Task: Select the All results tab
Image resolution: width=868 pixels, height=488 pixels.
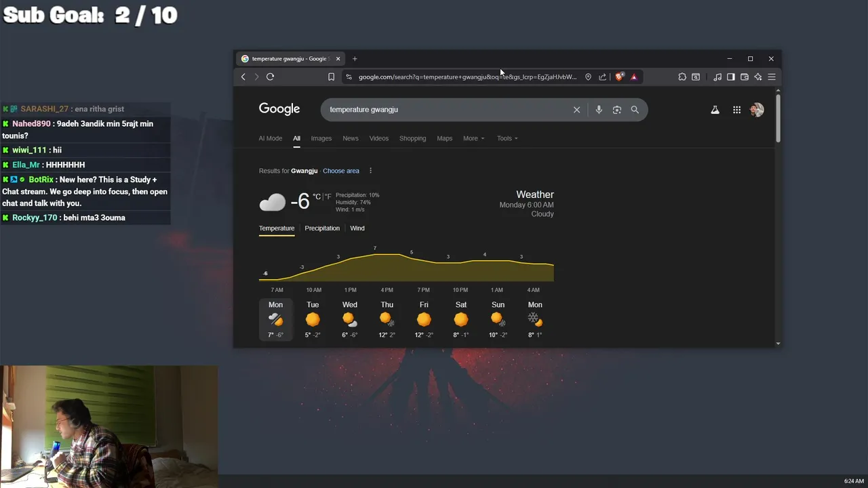Action: point(296,138)
